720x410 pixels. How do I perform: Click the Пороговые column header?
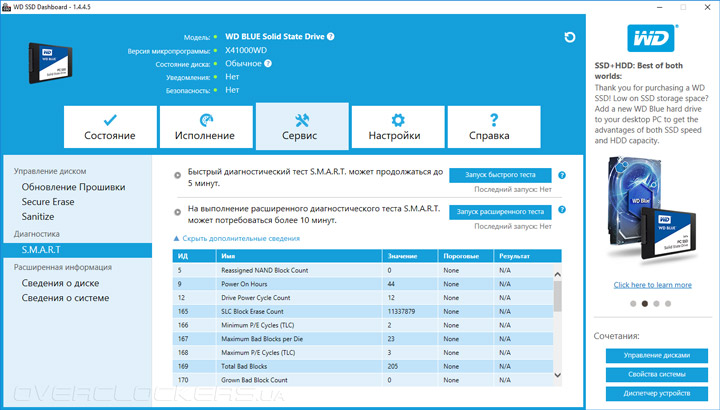point(466,256)
